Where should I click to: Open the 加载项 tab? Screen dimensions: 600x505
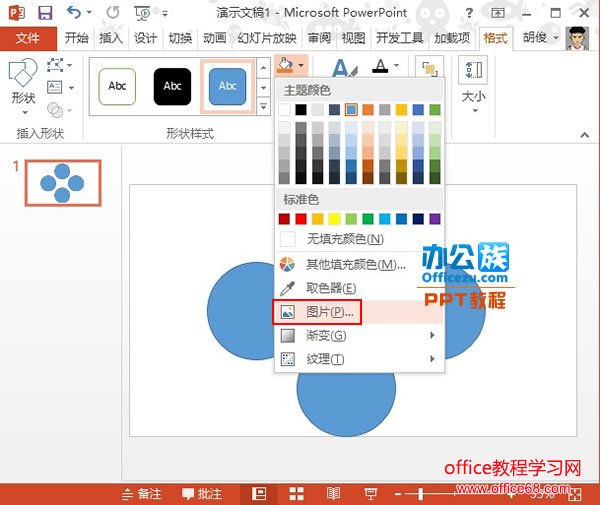click(452, 38)
